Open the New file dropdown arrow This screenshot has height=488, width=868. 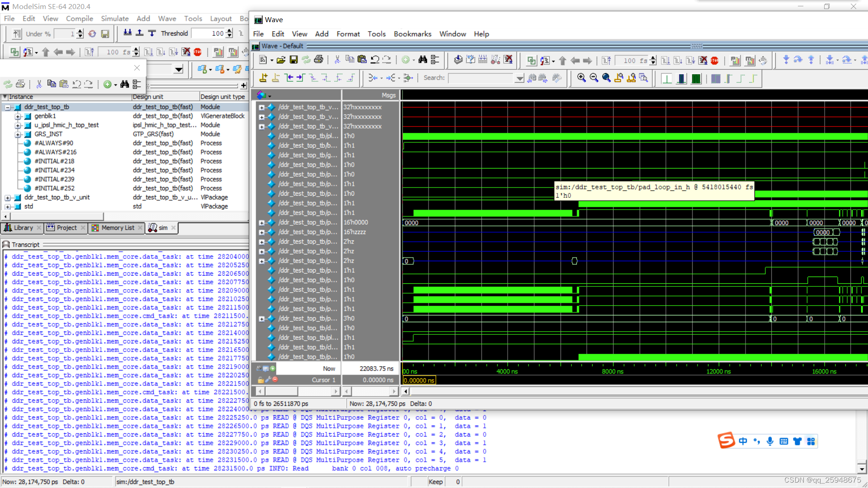[x=272, y=60]
